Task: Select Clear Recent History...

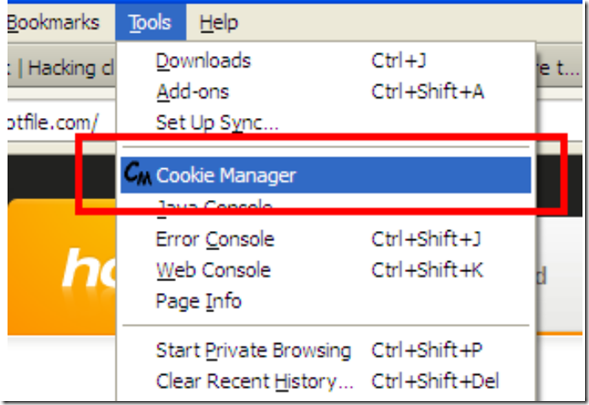Action: (x=326, y=381)
